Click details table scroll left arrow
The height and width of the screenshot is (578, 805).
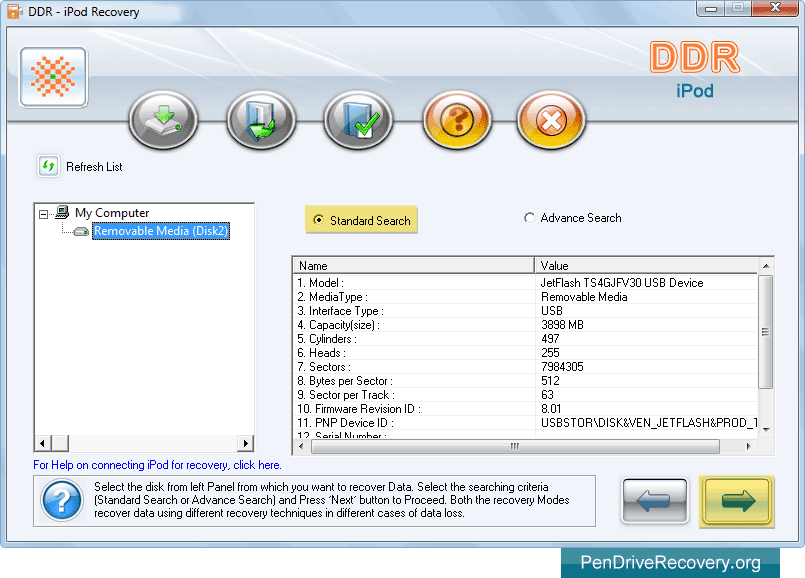301,447
